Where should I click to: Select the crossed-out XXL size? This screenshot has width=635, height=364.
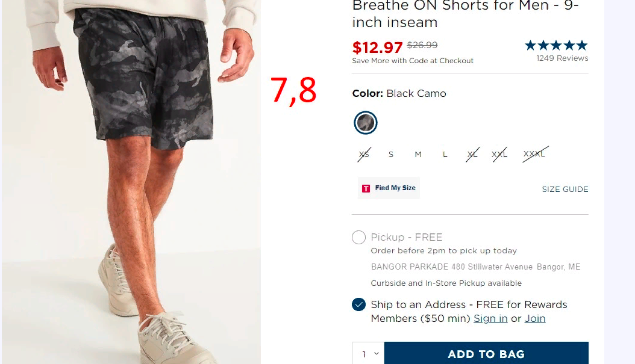(x=499, y=154)
